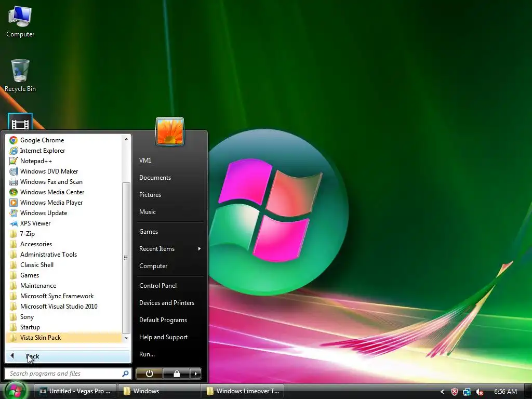The image size is (532, 399).
Task: Open the Recycle Bin desktop icon
Action: pyautogui.click(x=20, y=76)
